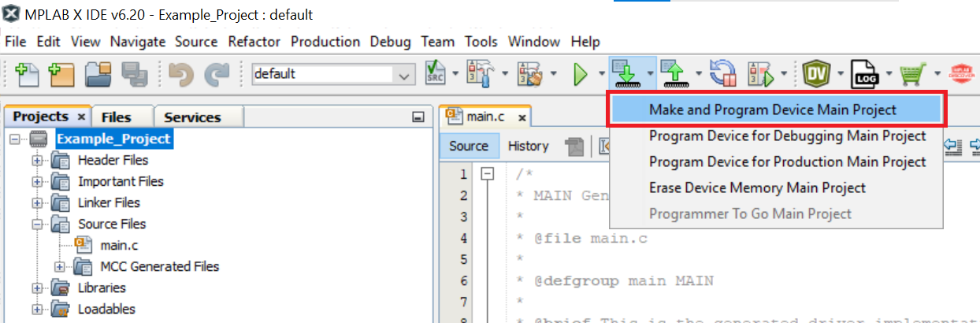
Task: Run Main Project with green play icon
Action: [x=581, y=74]
